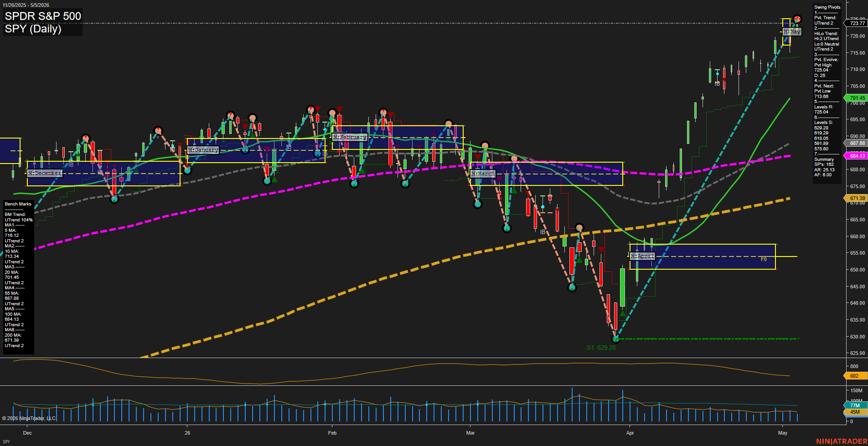Click the support level 619.29 entry
The height and width of the screenshot is (446, 868).
(x=821, y=133)
